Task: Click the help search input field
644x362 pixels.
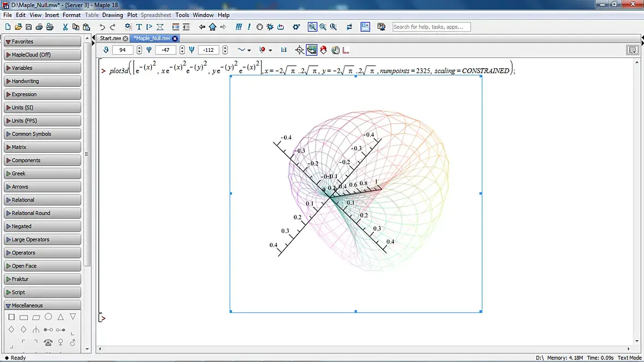Action: coord(431,27)
